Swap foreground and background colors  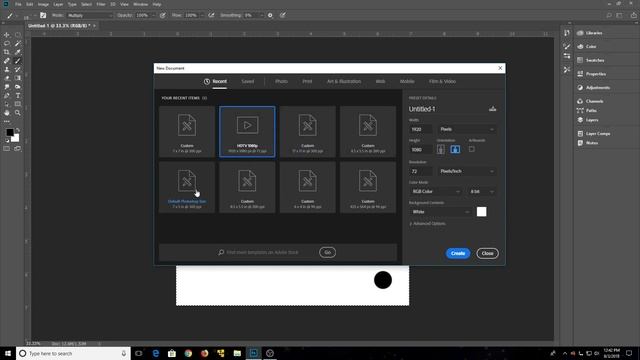18,130
